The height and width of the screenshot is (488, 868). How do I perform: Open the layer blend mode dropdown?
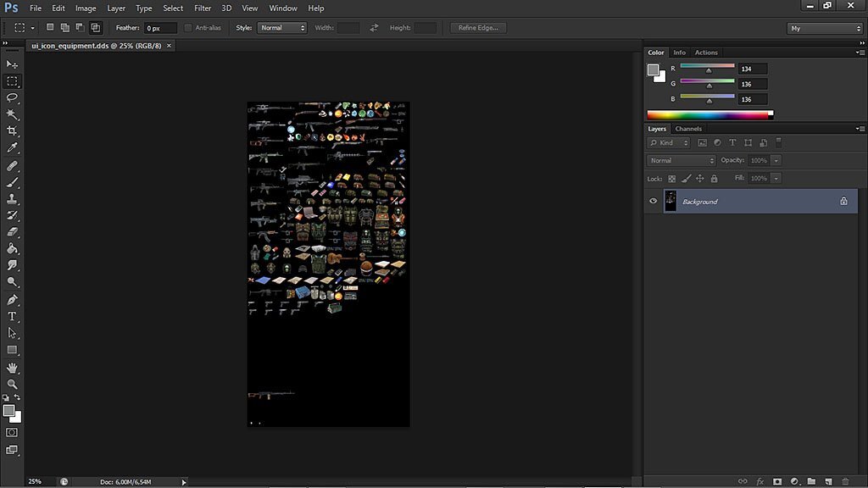pos(682,161)
